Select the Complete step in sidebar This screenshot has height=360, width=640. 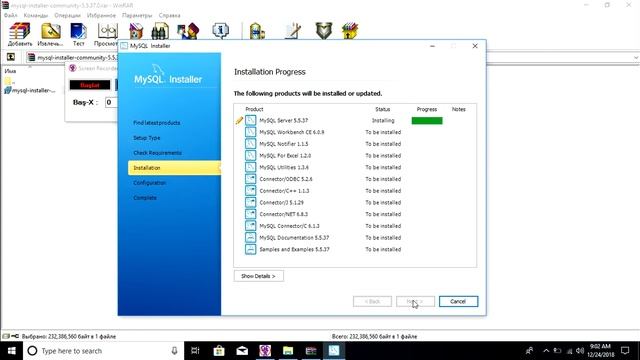point(145,198)
